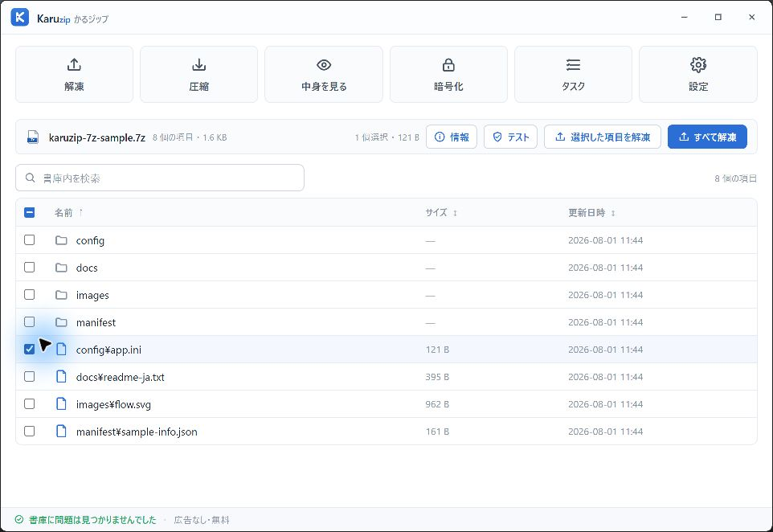
Task: Check the images¥flow.svg checkbox
Action: pyautogui.click(x=29, y=403)
